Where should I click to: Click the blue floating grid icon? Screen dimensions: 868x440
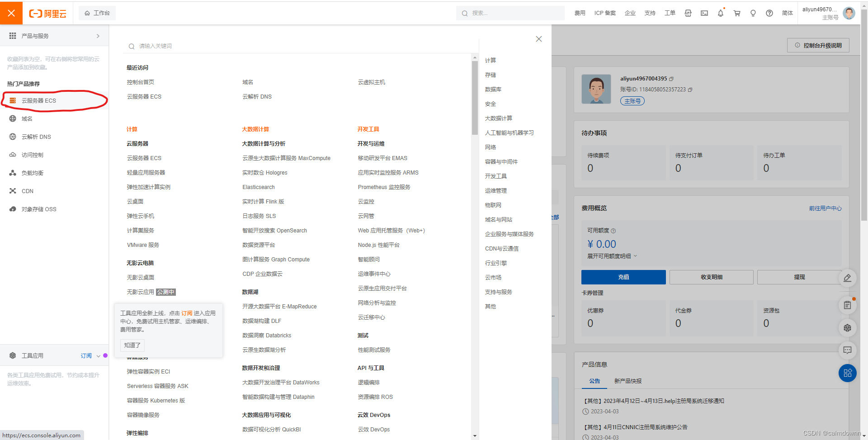[x=848, y=373]
